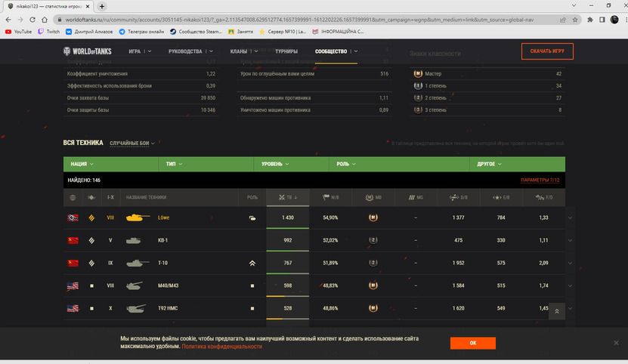Close the nikakoi123 browser tab
The width and height of the screenshot is (628, 364).
pos(88,6)
